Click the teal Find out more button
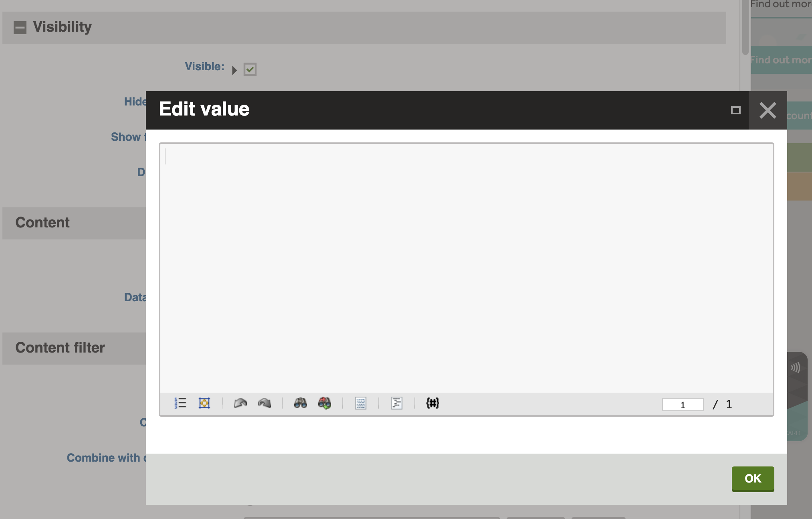The height and width of the screenshot is (519, 812). coord(781,60)
